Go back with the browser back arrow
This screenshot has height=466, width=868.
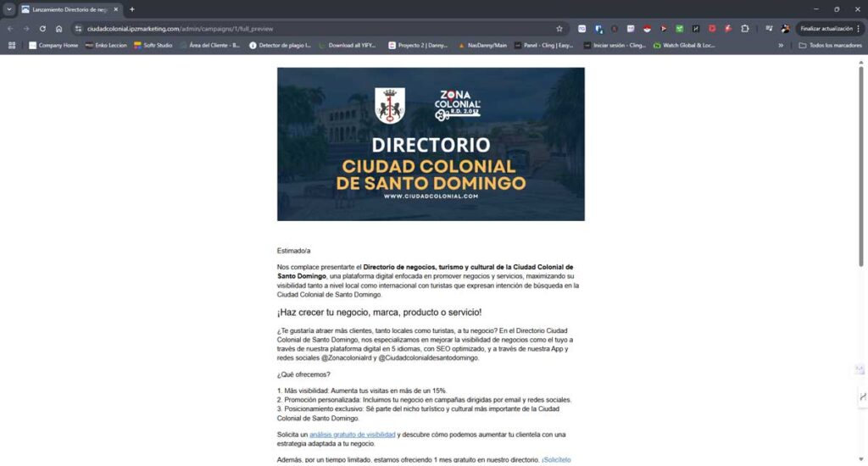pyautogui.click(x=10, y=29)
